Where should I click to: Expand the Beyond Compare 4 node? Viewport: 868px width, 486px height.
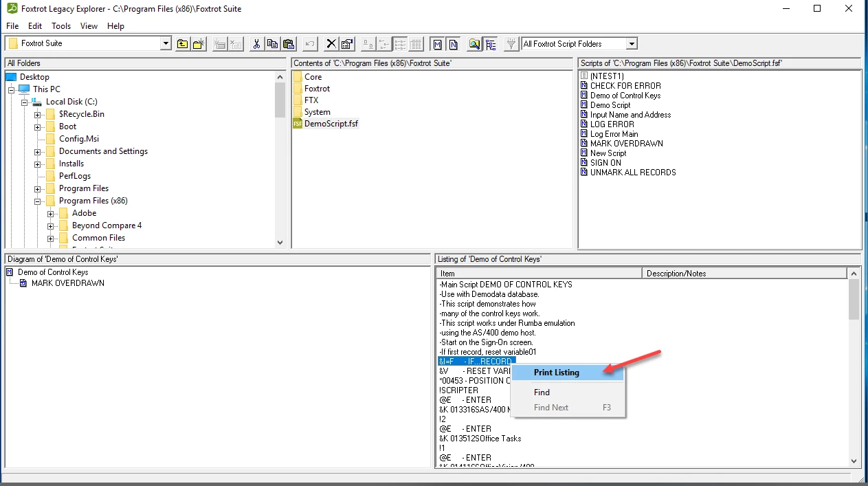pos(51,225)
